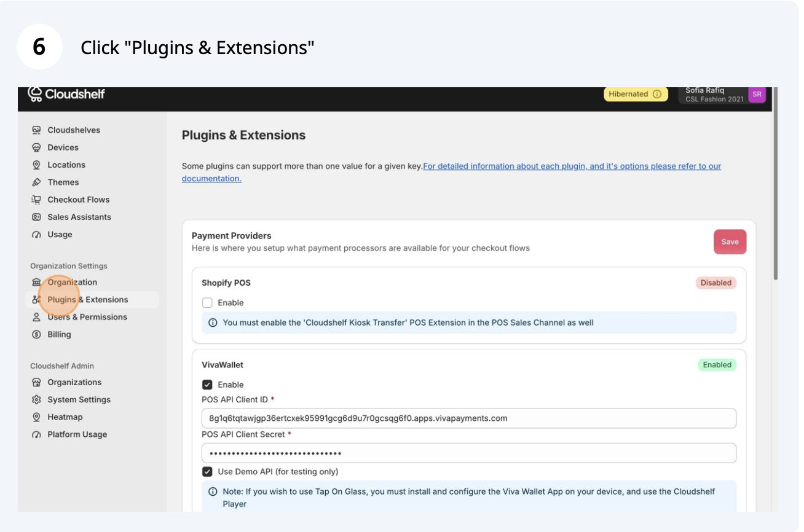Image resolution: width=804 pixels, height=532 pixels.
Task: Select Themes in the sidebar
Action: 63,182
